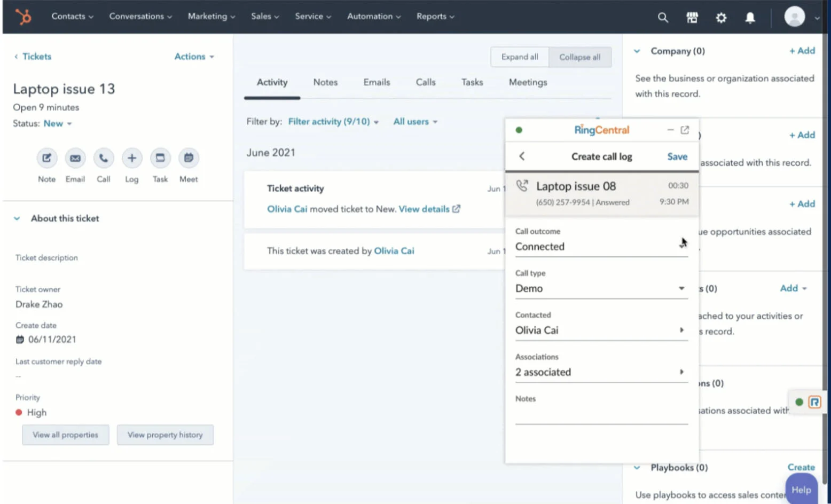Collapse the Playbooks (0) section

pos(637,468)
